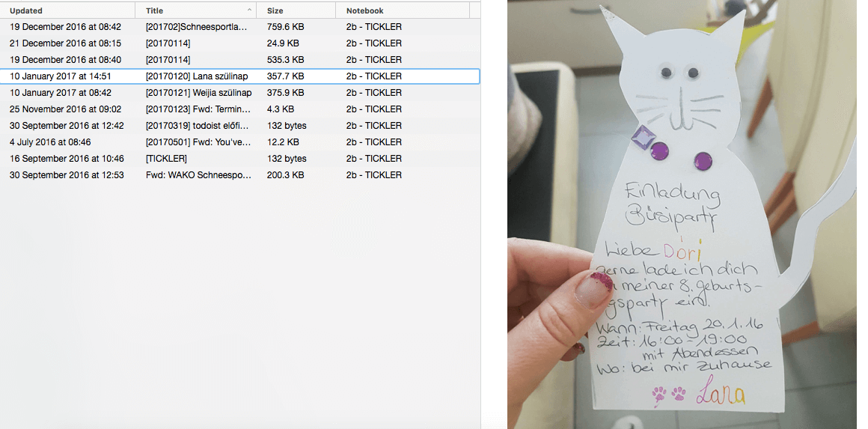The width and height of the screenshot is (868, 429).
Task: Select note "[20170121] Weijia szülinap"
Action: tap(199, 92)
